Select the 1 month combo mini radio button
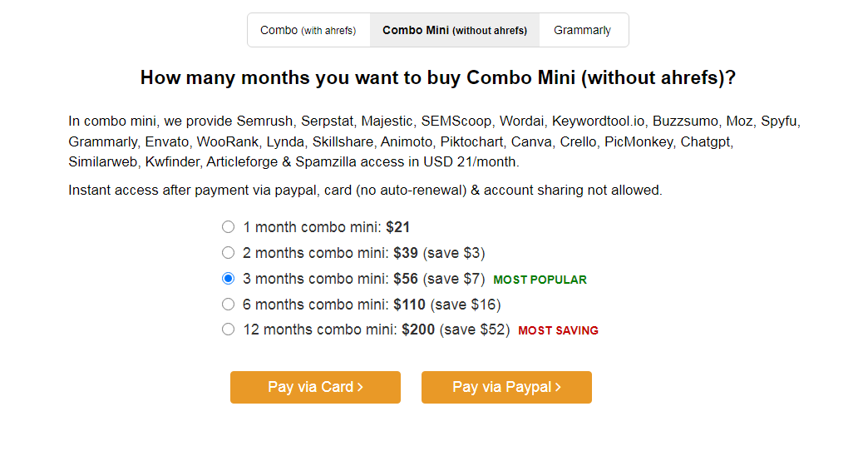This screenshot has height=451, width=868. (x=229, y=227)
